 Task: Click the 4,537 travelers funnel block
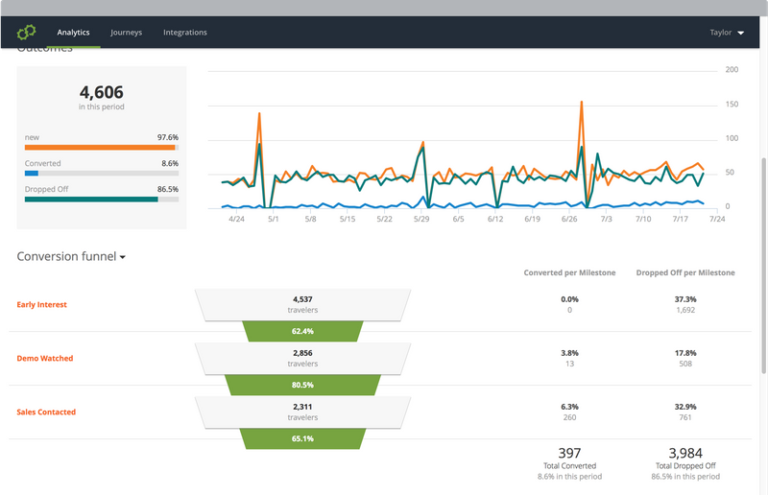point(302,304)
